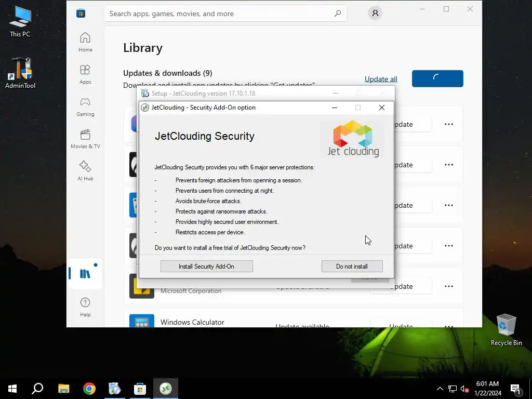Open AdminTool desktop shortcut
This screenshot has height=399, width=532.
pyautogui.click(x=20, y=73)
